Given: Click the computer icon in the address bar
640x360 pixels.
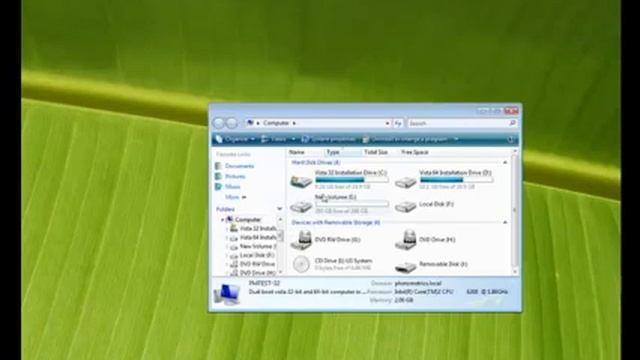Looking at the screenshot, I should click(251, 123).
